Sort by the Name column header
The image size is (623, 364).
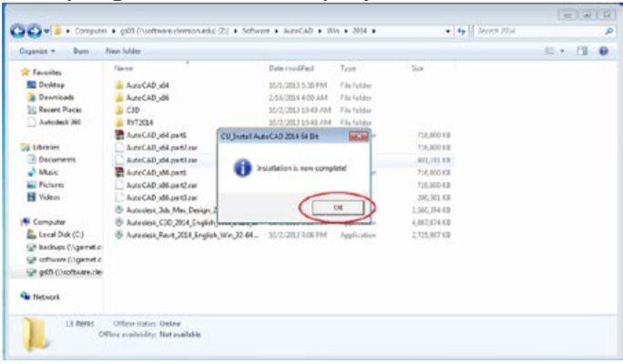point(124,68)
